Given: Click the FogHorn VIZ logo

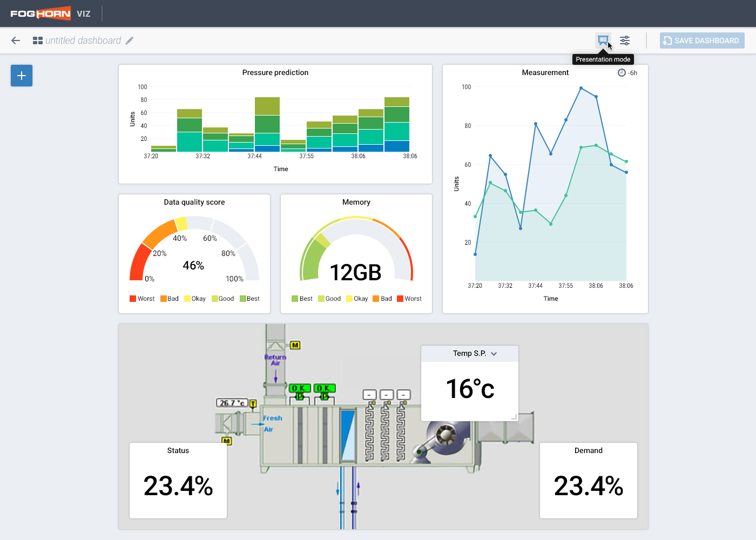Looking at the screenshot, I should (x=50, y=13).
